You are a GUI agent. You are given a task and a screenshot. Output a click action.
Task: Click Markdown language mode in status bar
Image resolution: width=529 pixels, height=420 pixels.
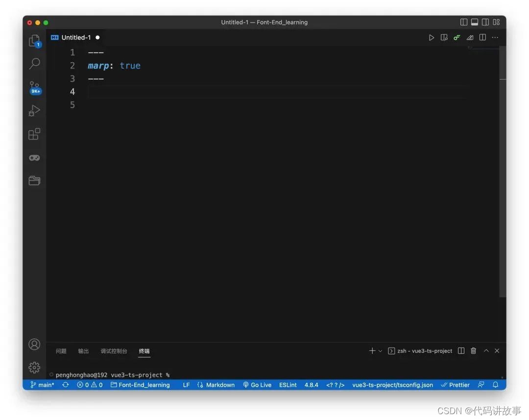pos(217,385)
